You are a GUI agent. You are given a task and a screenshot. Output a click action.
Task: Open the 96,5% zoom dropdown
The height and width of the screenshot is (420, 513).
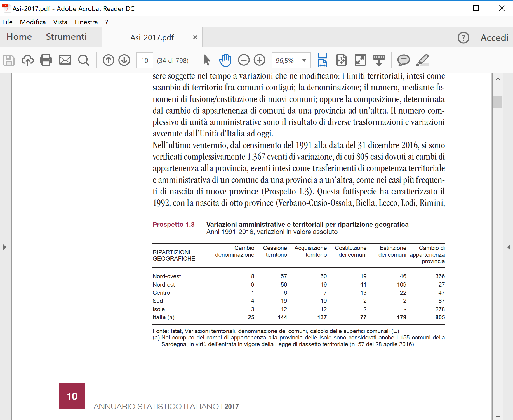[x=304, y=60]
